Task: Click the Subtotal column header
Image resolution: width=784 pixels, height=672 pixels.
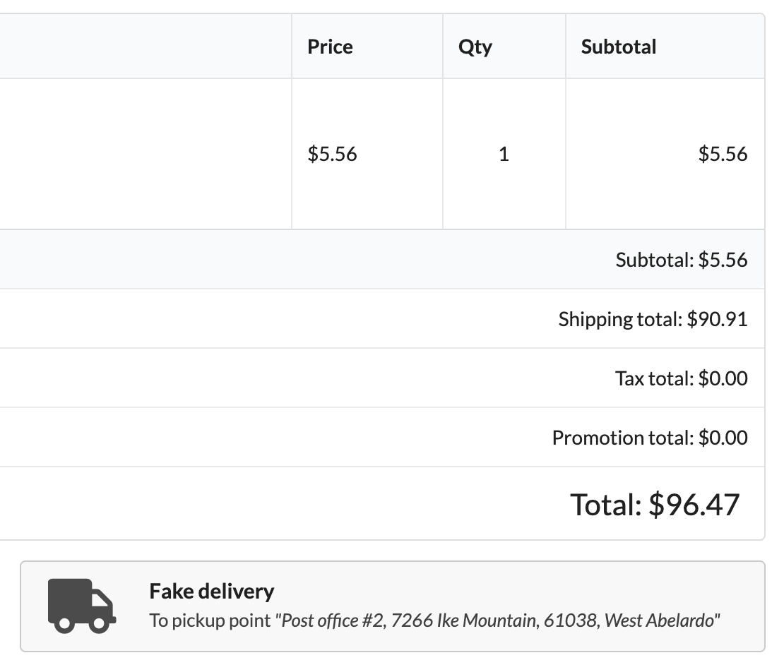Action: pos(618,47)
